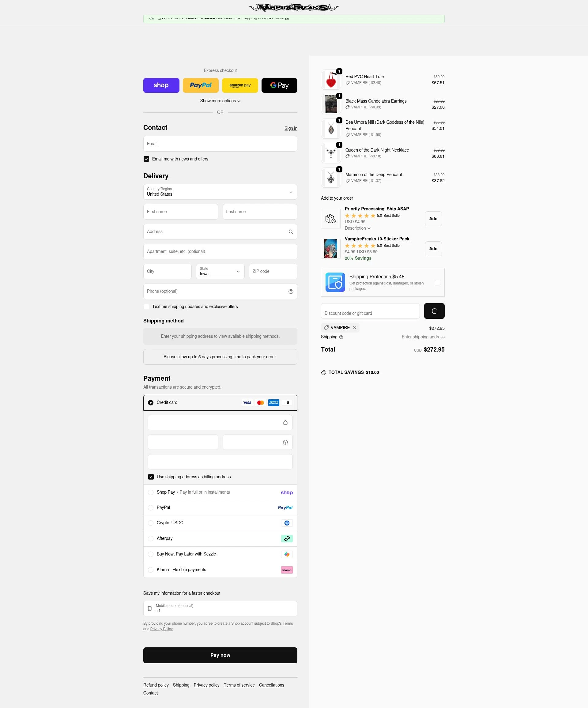Screen dimensions: 588x708
Task: Select the PayPal payment radio option
Action: [x=151, y=508]
